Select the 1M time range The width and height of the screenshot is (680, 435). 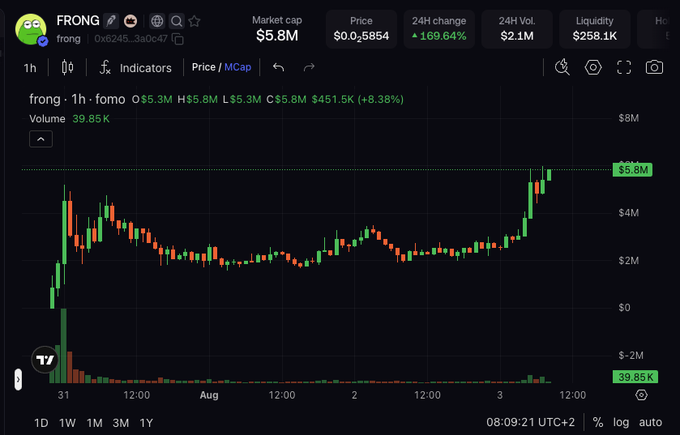(x=94, y=423)
